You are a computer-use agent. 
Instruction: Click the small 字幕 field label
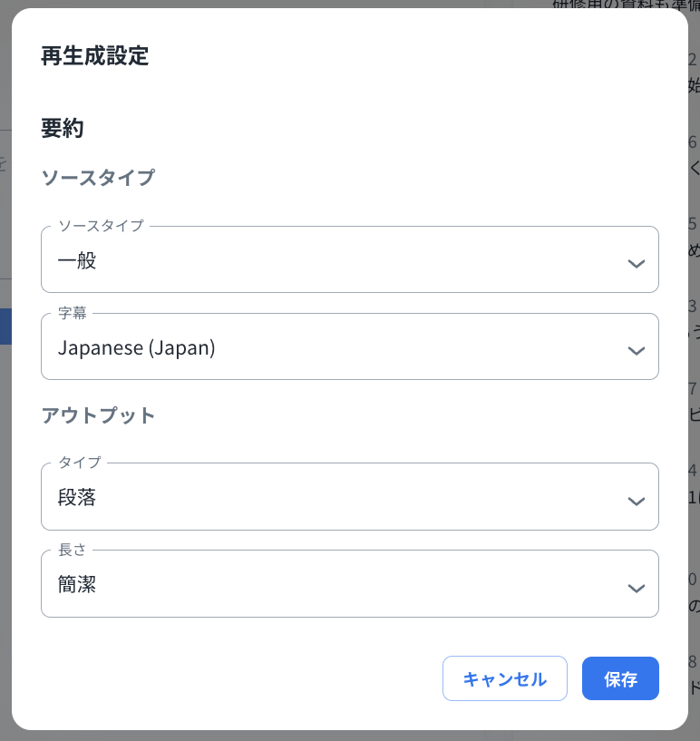[x=73, y=314]
